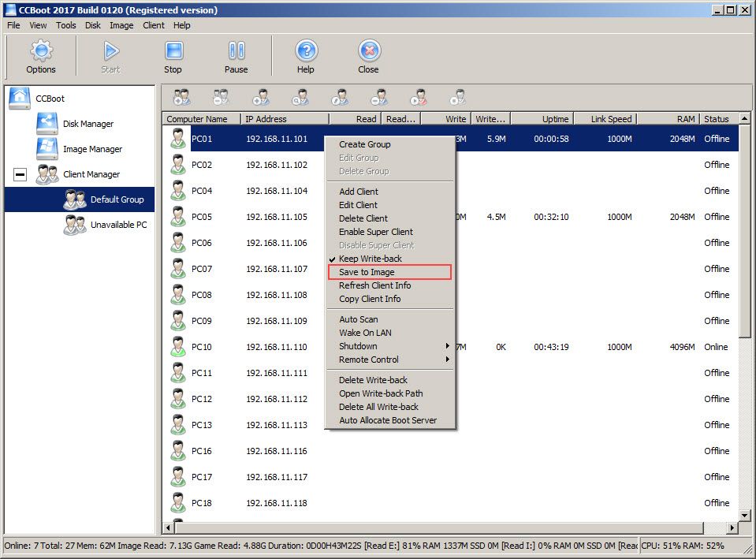Expand the Shutdown submenu
Viewport: 756px width, 559px height.
(389, 346)
